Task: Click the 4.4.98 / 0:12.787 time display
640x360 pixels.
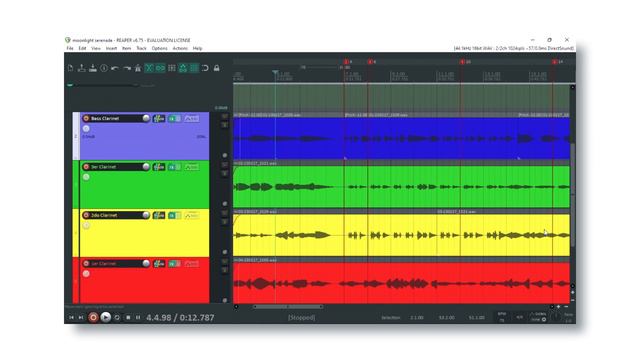Action: click(x=180, y=318)
